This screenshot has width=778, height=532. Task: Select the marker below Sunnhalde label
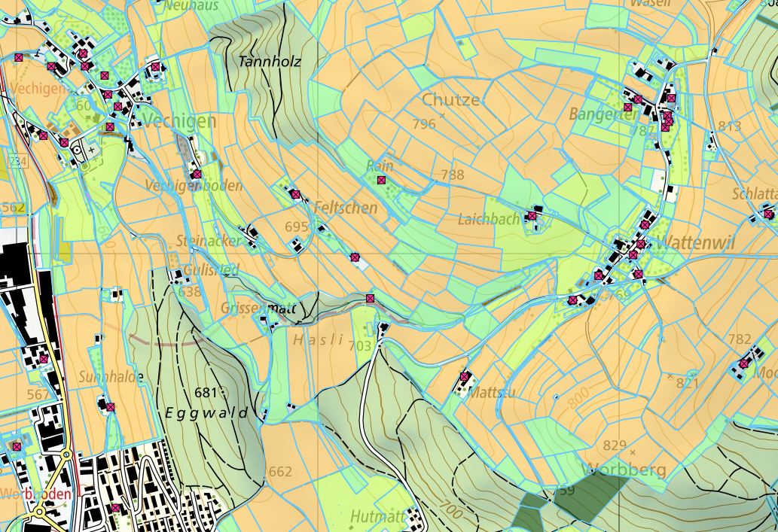(110, 407)
